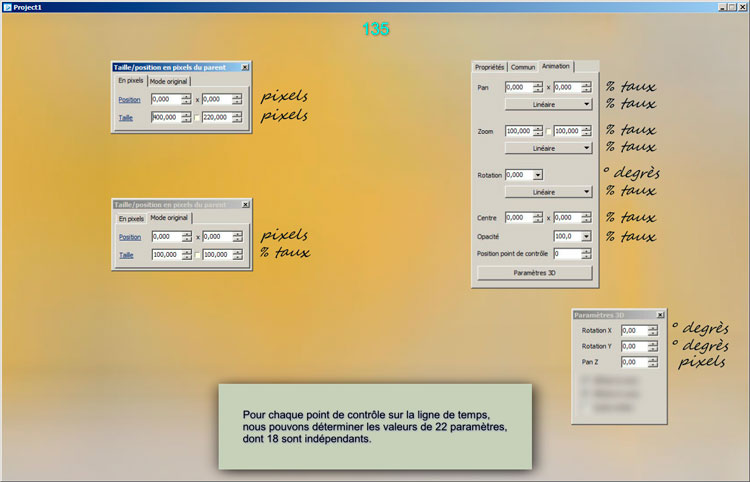
Task: Increase Rotation X with its up arrow
Action: 653,327
